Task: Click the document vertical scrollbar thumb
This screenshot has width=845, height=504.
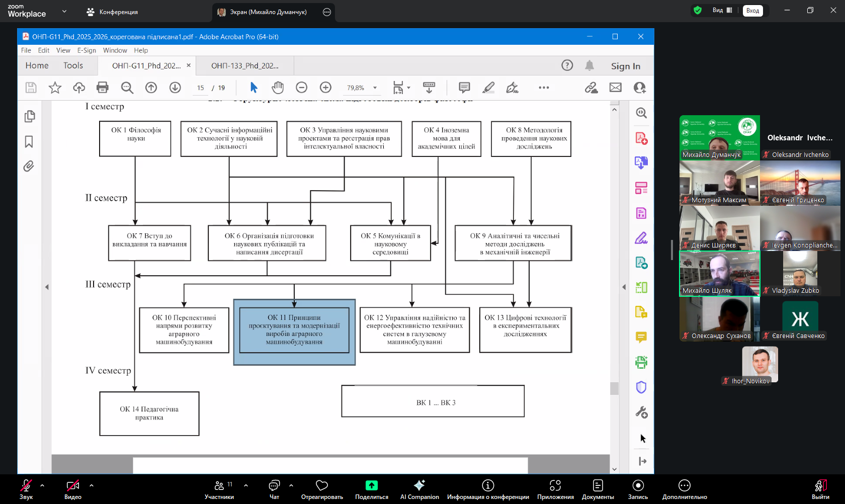Action: [614, 388]
